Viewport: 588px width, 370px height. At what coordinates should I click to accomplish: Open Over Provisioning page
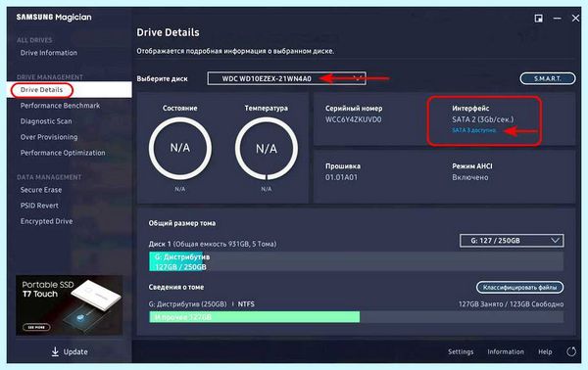pos(49,137)
